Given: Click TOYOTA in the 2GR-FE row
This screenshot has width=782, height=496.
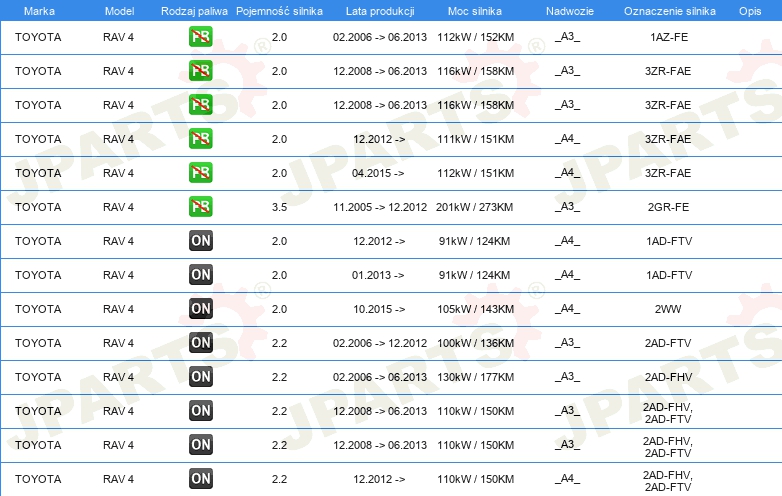Looking at the screenshot, I should click(38, 207).
